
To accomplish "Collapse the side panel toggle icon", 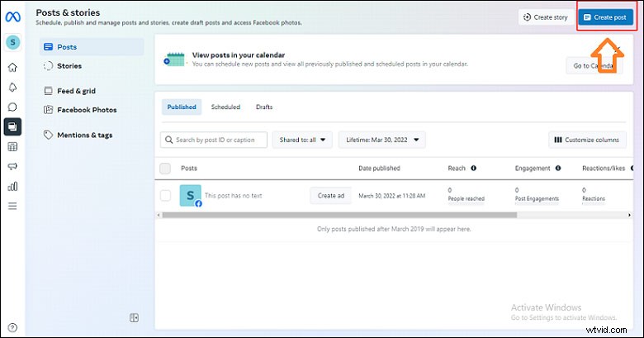I will (x=135, y=317).
